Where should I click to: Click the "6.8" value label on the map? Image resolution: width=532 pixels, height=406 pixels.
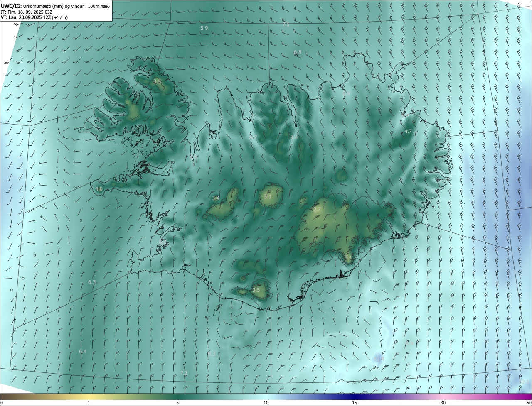298,52
